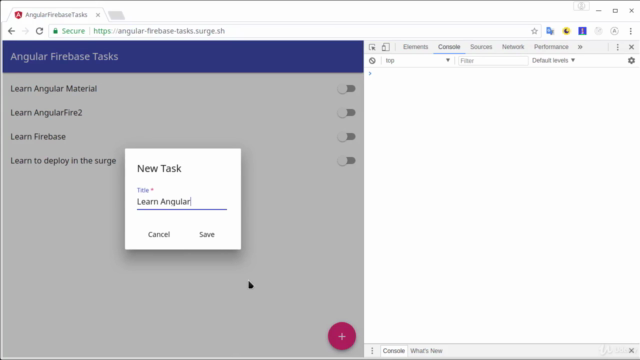Click the grey circular extension icon
The image size is (640, 360).
pos(598,31)
